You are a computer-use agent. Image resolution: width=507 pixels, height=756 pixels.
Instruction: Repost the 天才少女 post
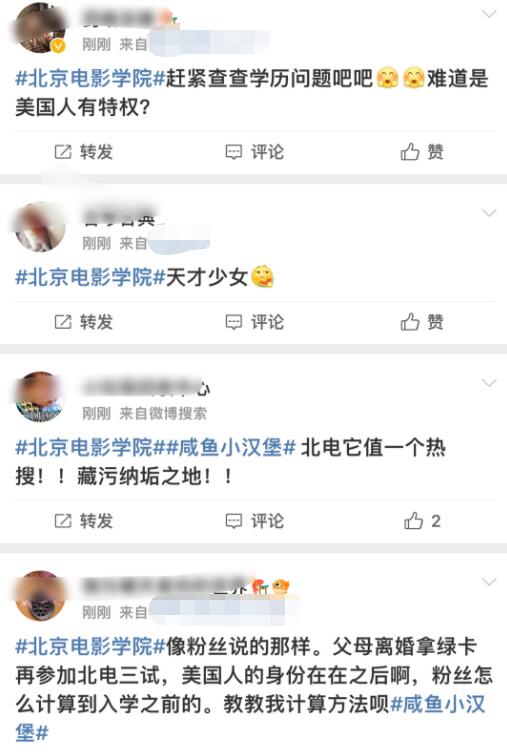[83, 322]
